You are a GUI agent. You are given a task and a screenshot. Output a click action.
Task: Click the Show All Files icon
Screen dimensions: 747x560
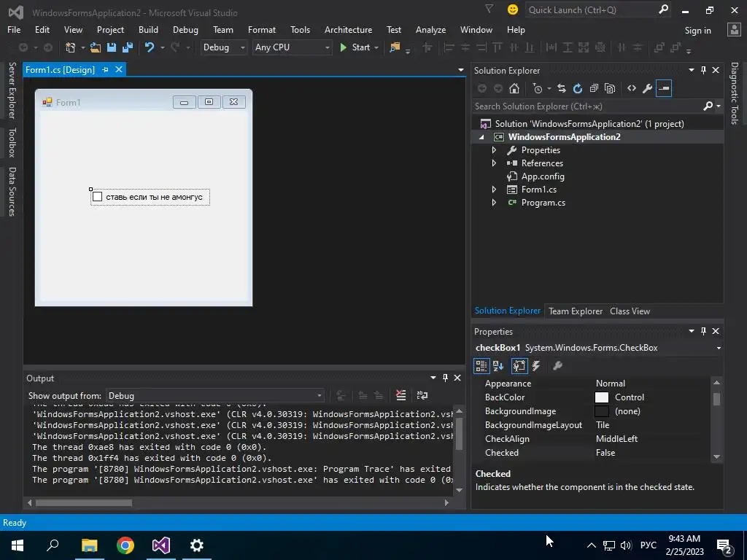point(610,88)
